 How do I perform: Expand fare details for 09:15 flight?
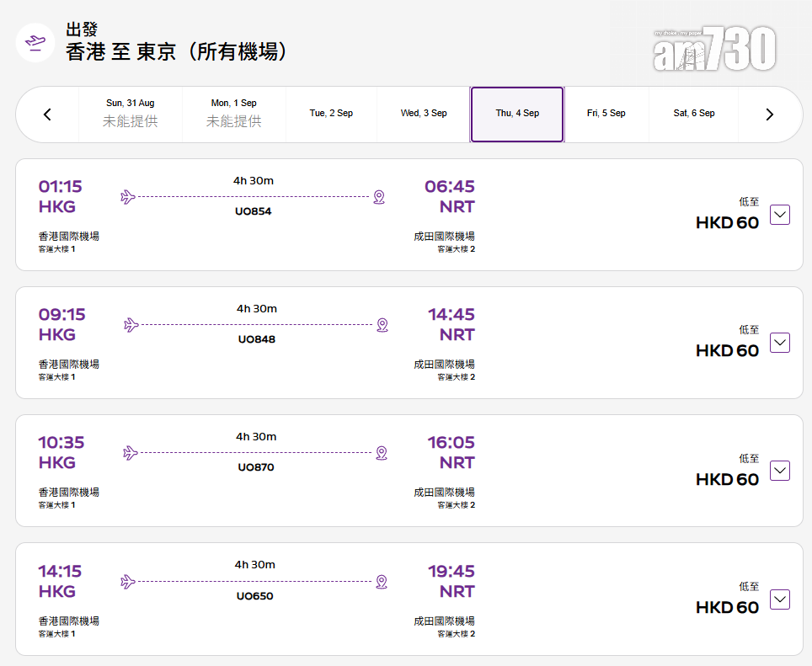pyautogui.click(x=780, y=343)
